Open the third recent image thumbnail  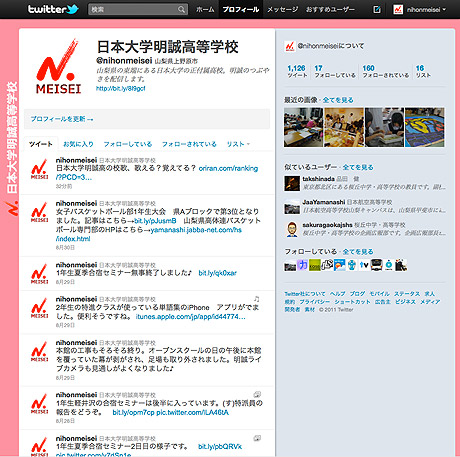tap(384, 127)
